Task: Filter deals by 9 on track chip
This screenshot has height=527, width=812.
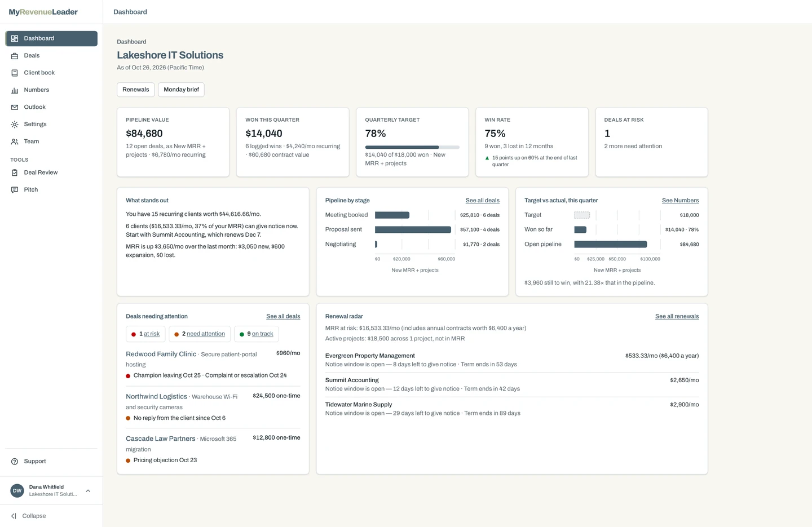Action: [257, 334]
